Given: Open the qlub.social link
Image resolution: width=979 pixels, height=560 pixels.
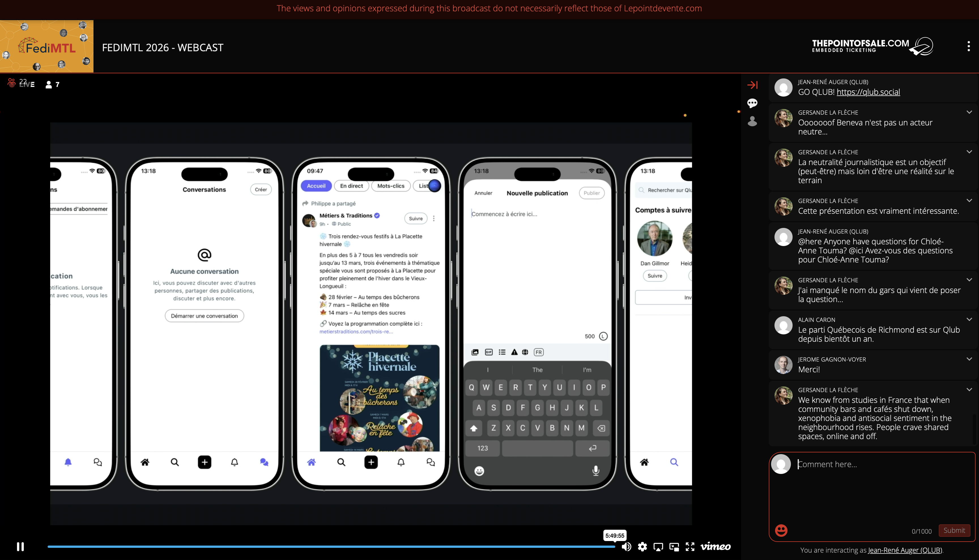Looking at the screenshot, I should (x=868, y=92).
